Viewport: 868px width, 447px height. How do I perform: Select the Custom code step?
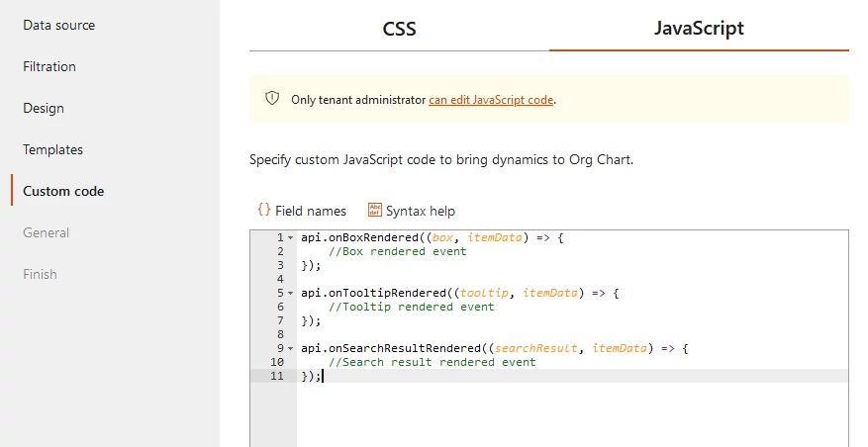tap(63, 191)
